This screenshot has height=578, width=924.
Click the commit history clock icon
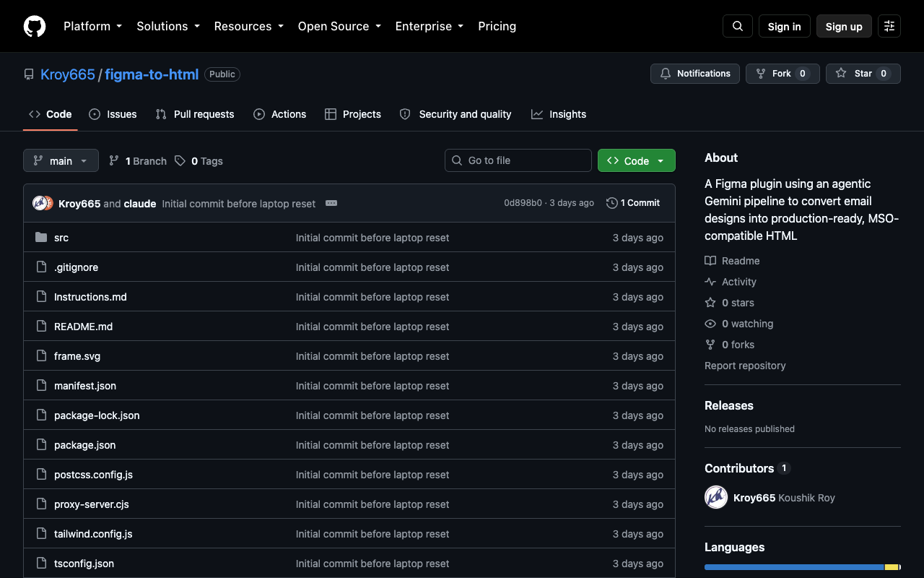(x=612, y=203)
